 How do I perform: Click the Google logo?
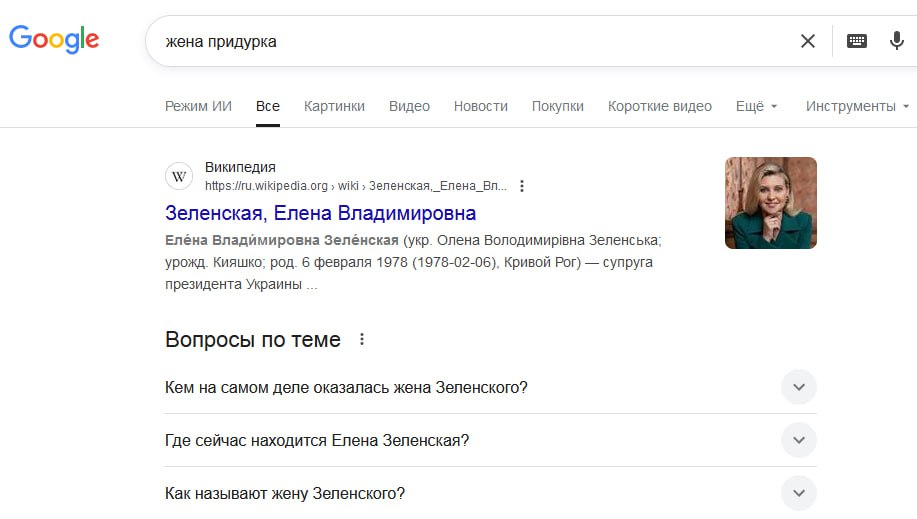(x=54, y=39)
